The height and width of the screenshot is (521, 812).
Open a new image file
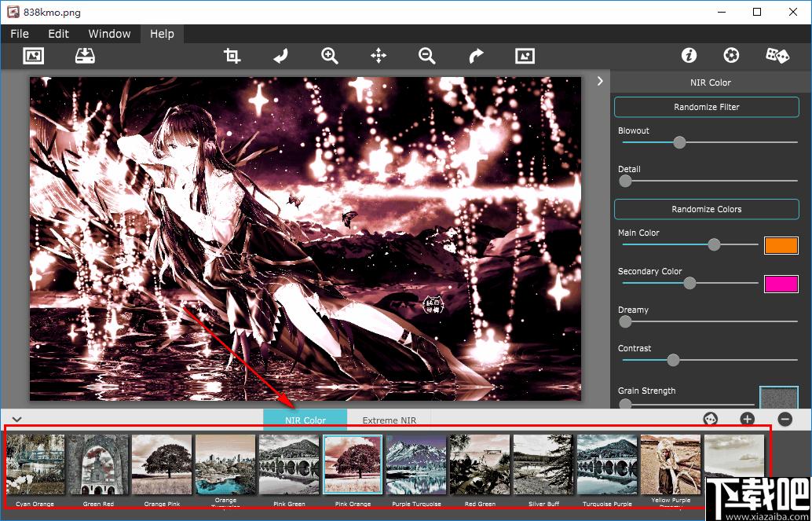(x=34, y=56)
